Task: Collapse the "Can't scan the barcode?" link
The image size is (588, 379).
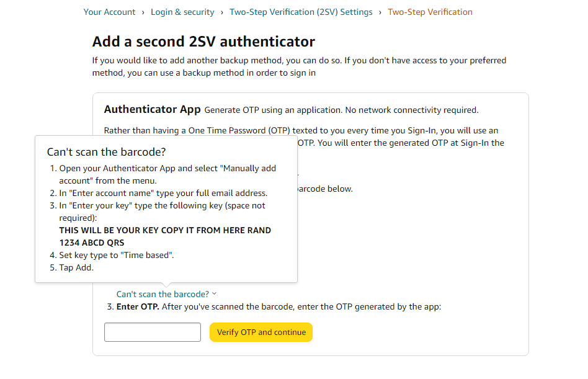Action: (x=163, y=294)
